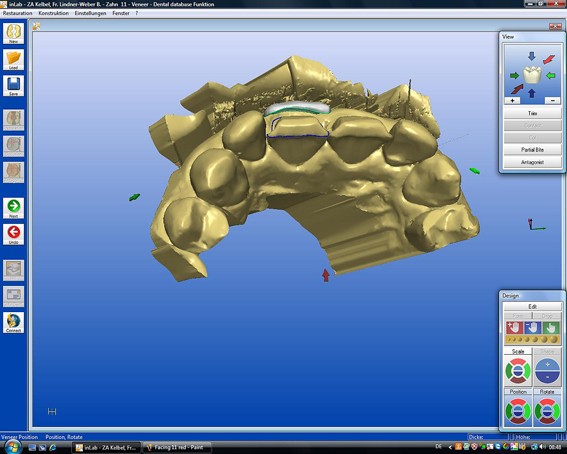Open the Load folder icon

click(13, 59)
